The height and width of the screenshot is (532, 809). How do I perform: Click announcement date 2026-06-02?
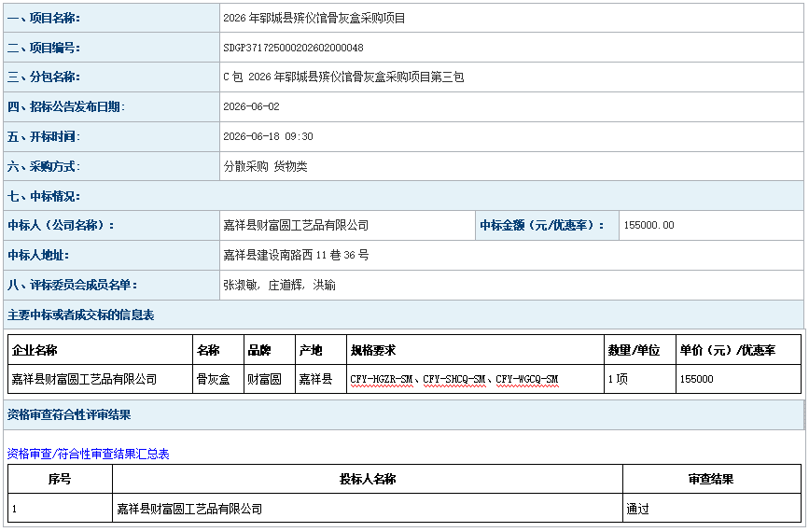tap(251, 106)
